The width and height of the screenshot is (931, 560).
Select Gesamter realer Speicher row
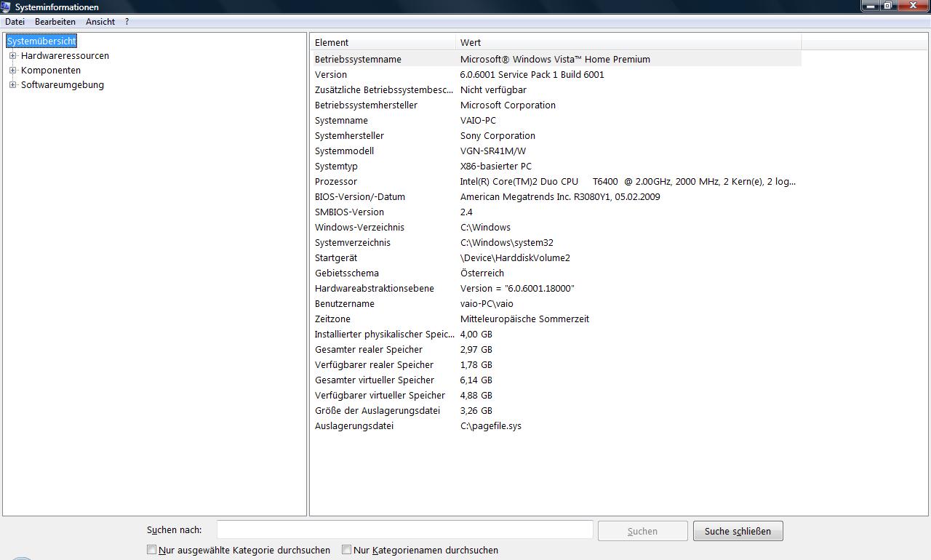tap(556, 350)
